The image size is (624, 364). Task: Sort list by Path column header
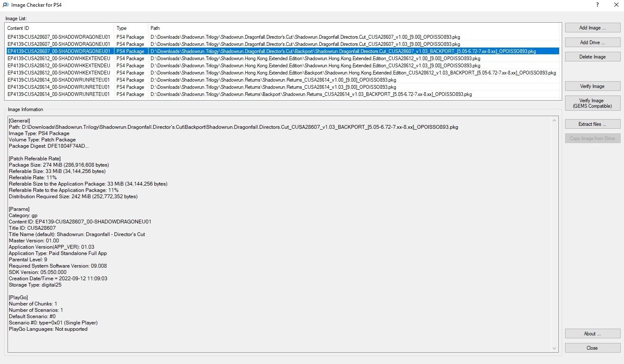353,28
